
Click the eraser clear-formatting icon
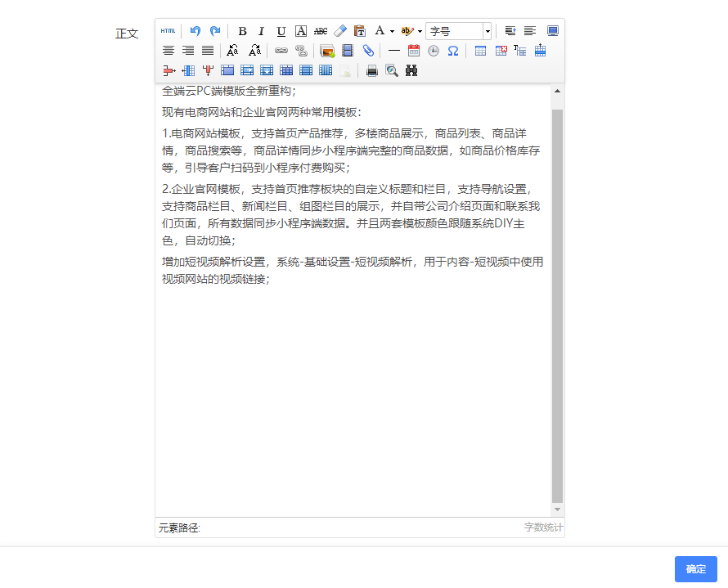coord(340,31)
